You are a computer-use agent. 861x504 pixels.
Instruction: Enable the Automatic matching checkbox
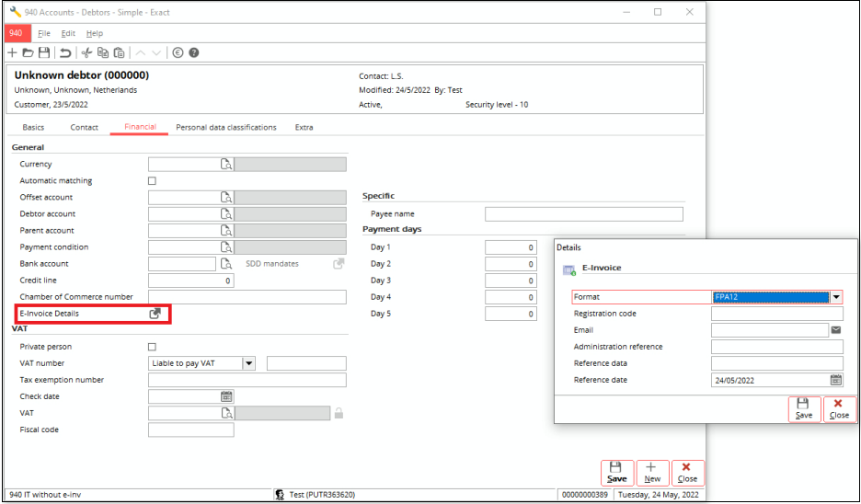click(153, 181)
